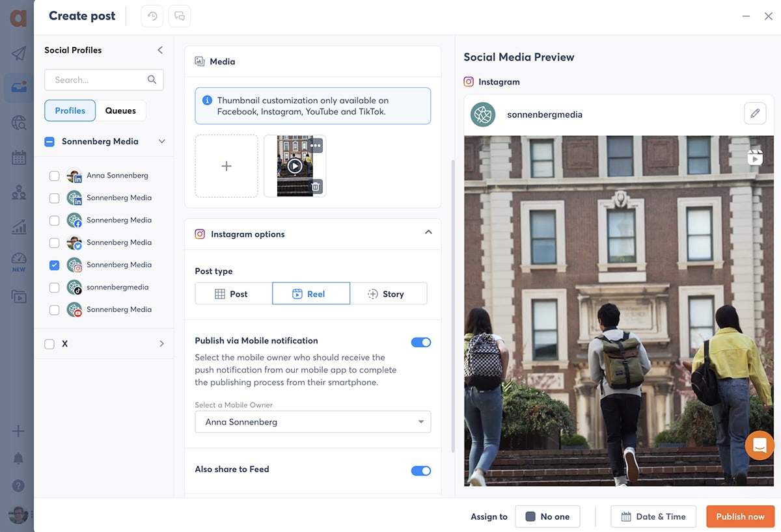Click the Agorapulse logo at top left
Viewport: 781px width, 532px height.
coord(18,17)
